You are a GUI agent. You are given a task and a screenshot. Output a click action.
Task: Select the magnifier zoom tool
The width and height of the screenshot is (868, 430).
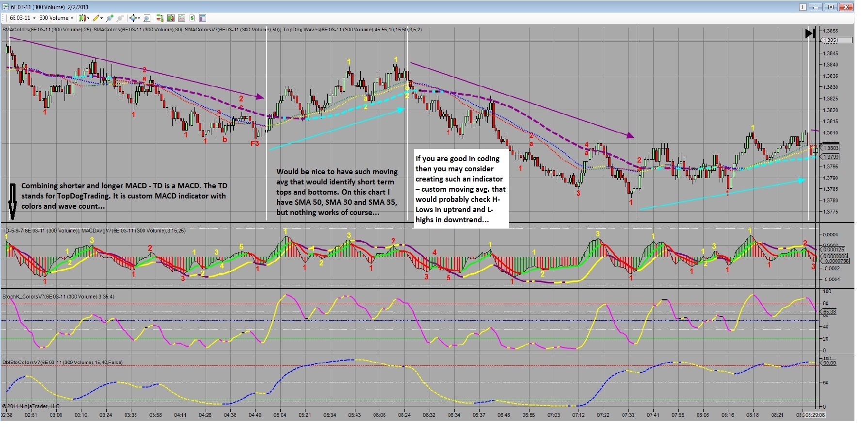[x=147, y=18]
